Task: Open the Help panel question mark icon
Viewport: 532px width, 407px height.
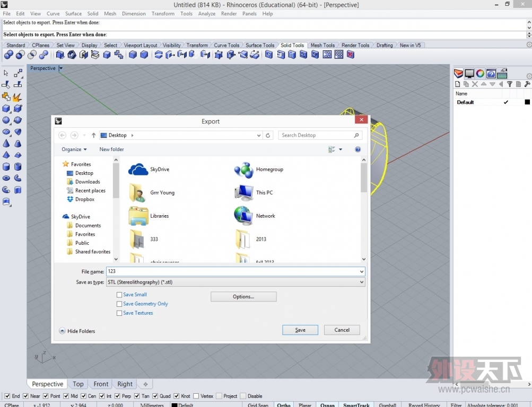Action: tap(491, 73)
